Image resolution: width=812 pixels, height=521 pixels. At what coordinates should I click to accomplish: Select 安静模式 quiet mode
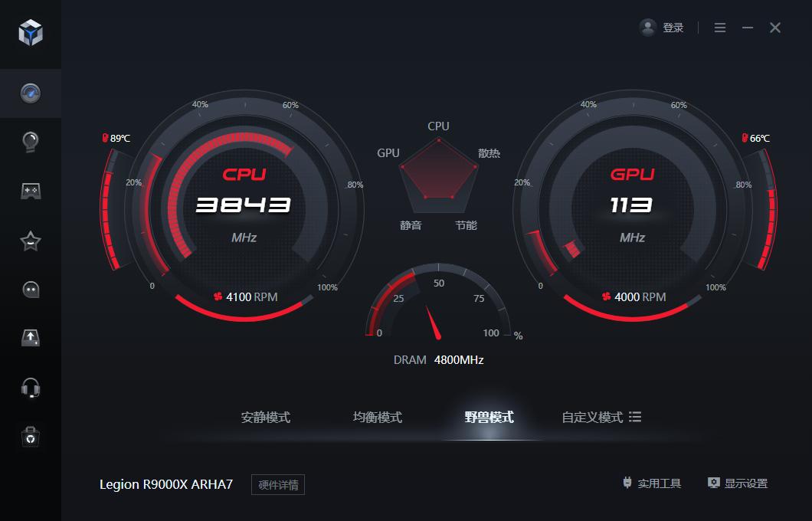[266, 418]
